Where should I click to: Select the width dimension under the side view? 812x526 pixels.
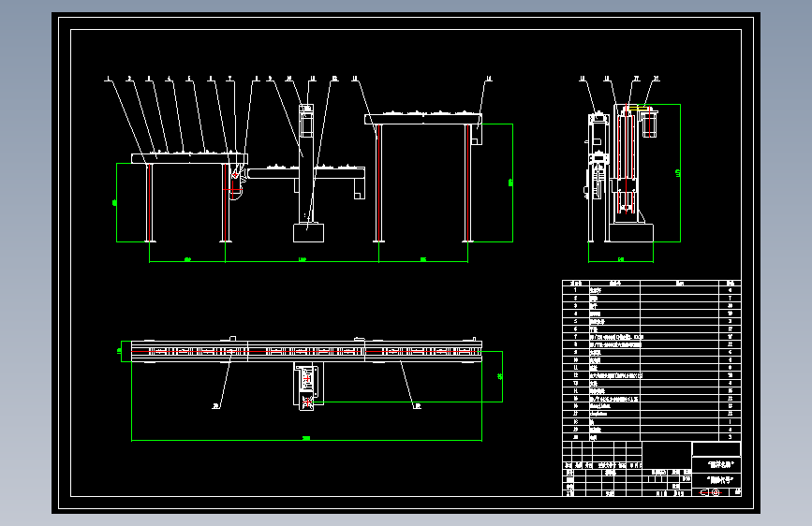tap(621, 260)
